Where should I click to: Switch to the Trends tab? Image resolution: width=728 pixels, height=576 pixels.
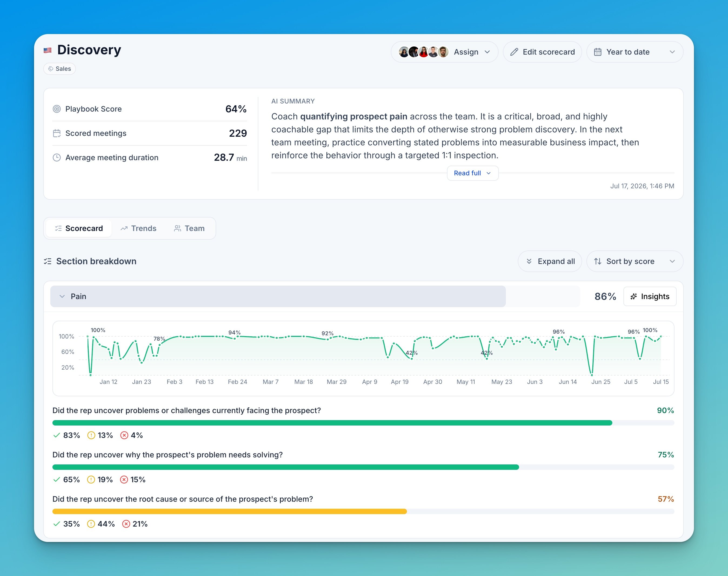pos(139,228)
